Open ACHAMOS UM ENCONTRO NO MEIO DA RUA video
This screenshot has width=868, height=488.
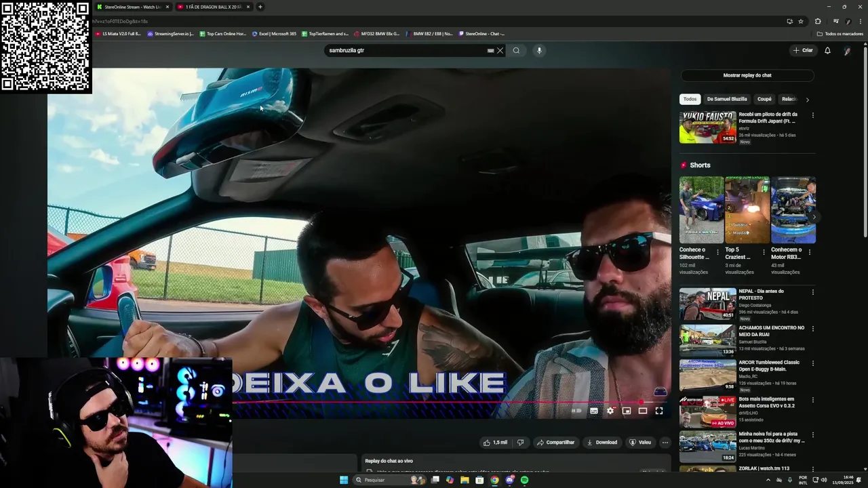point(707,340)
